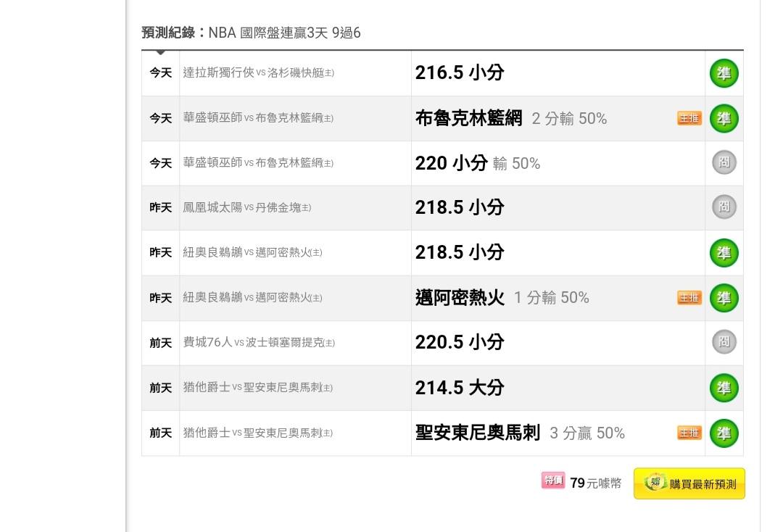Click gray icon on 鳳凰城太陽 218.5 小分 row
Viewport: 783px width, 532px height.
coord(724,207)
